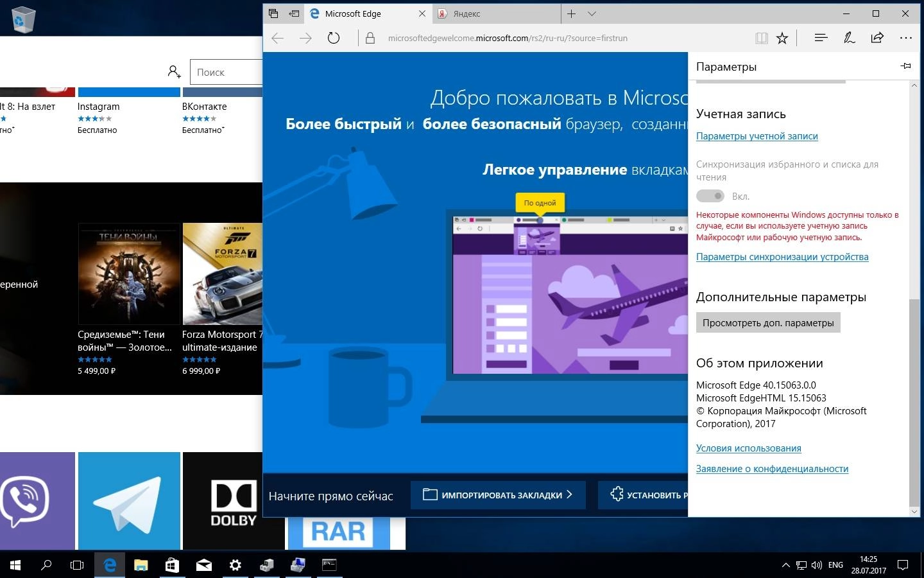Screen dimensions: 924x578
Task: Open the Telegram app tile in Store
Action: pyautogui.click(x=129, y=501)
